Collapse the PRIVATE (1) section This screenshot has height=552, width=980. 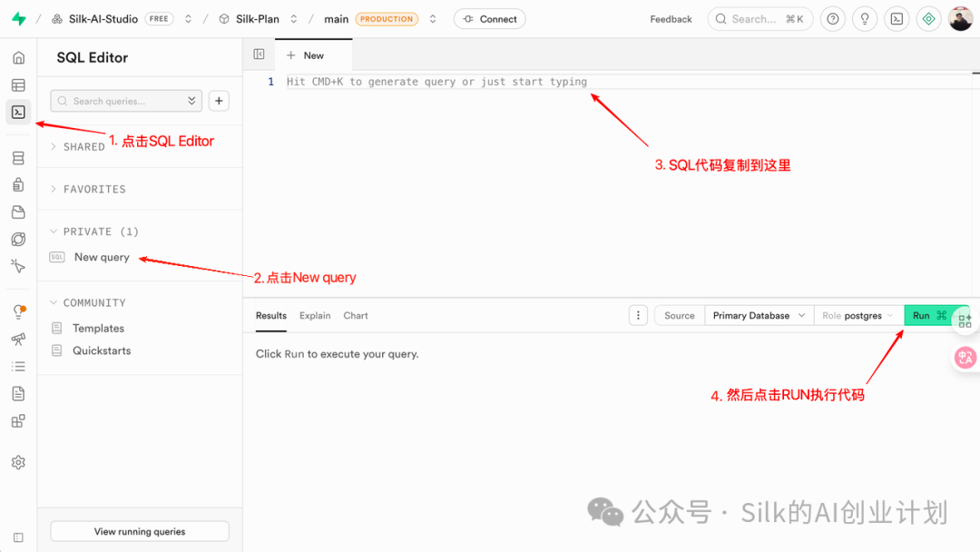(x=94, y=232)
